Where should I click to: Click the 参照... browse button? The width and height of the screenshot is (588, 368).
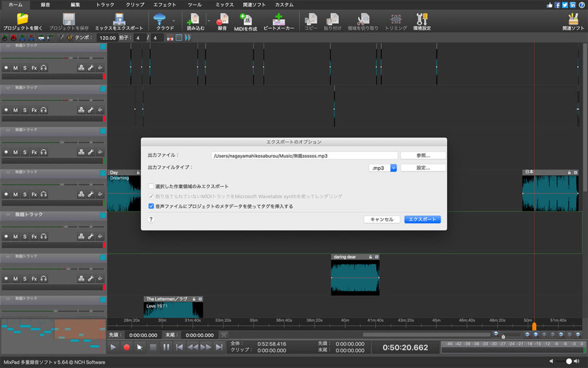423,155
